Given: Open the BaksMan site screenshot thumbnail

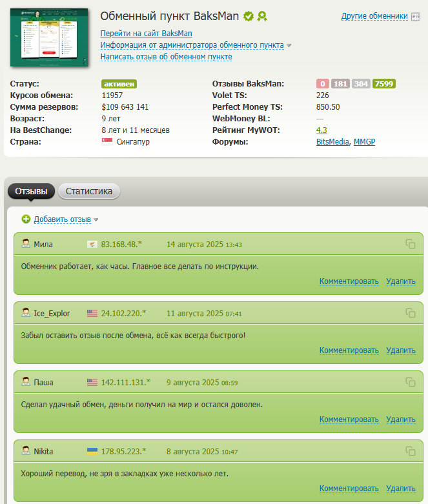Looking at the screenshot, I should tap(49, 37).
